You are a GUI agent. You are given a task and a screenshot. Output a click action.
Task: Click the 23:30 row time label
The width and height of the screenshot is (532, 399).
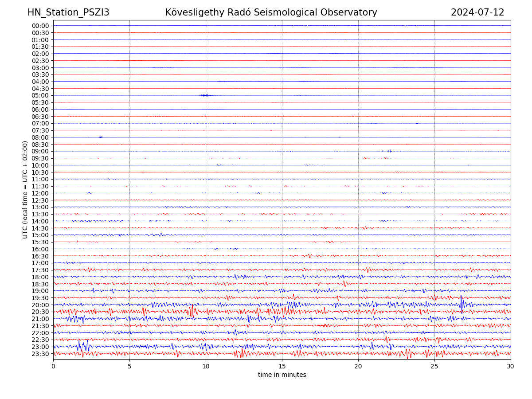pos(40,354)
